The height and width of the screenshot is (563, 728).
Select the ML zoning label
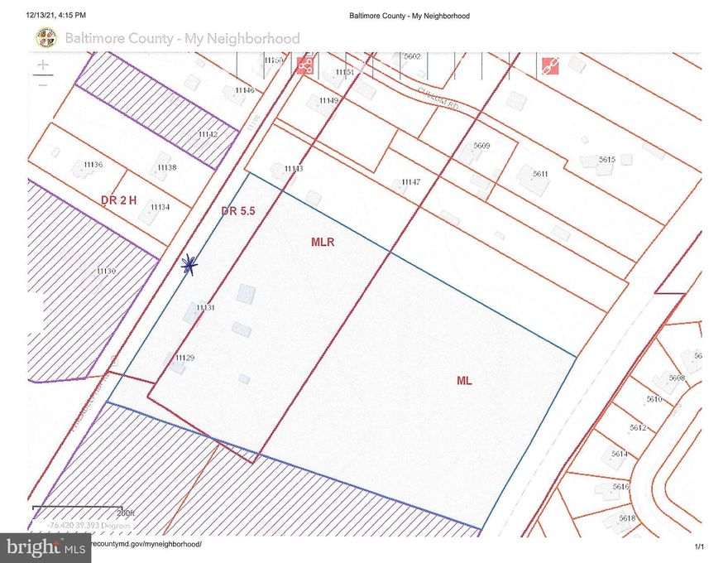pyautogui.click(x=463, y=381)
